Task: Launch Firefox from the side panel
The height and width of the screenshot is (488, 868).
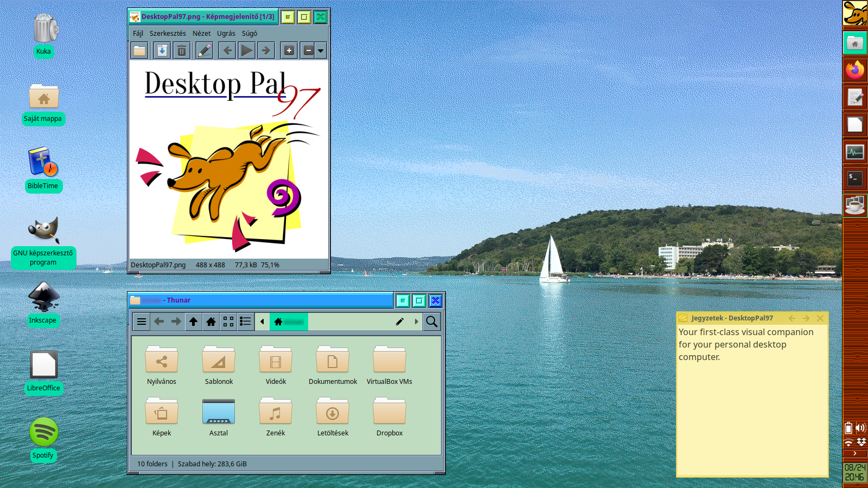Action: (x=855, y=70)
